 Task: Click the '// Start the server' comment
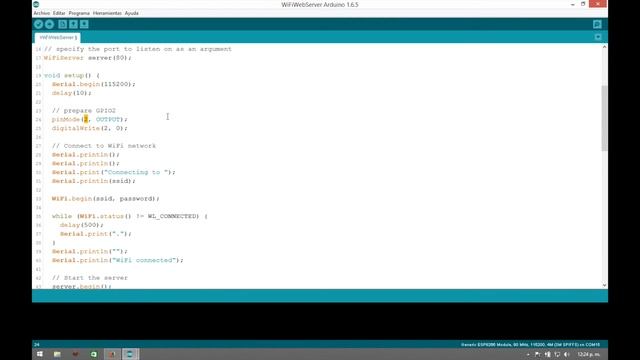tap(90, 278)
